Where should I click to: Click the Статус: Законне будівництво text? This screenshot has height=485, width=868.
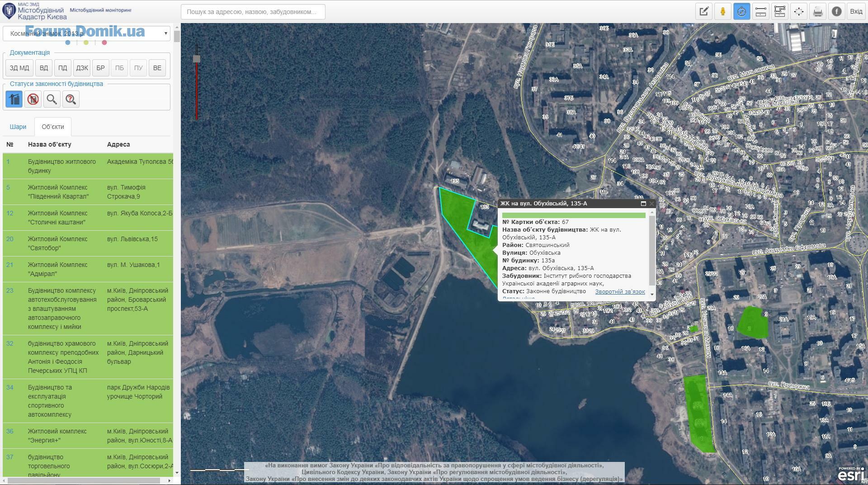coord(544,291)
